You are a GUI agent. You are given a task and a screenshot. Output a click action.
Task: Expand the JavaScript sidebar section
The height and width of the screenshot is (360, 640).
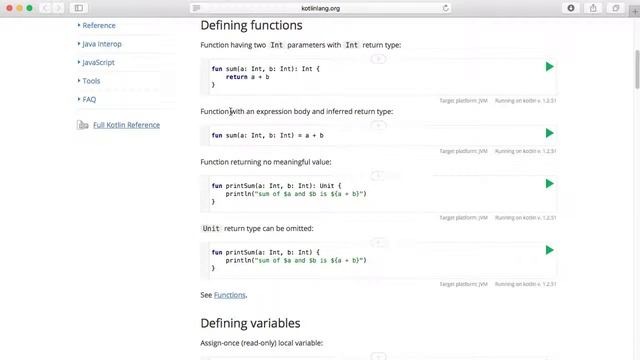[96, 62]
